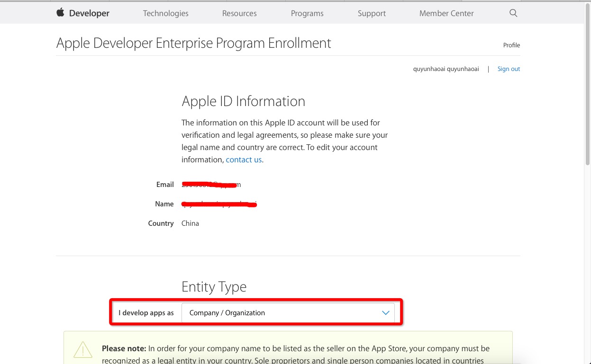The image size is (591, 364).
Task: Open the Technologies menu
Action: (x=165, y=13)
